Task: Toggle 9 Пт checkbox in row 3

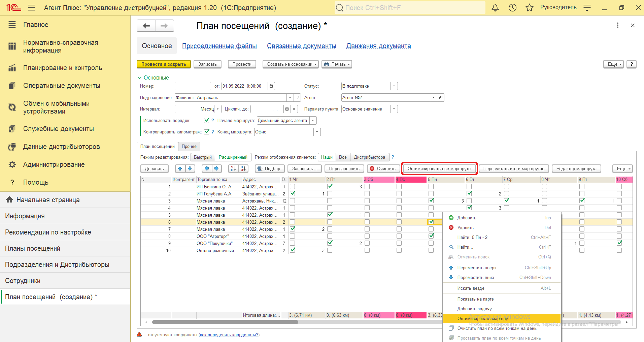Action: point(582,200)
